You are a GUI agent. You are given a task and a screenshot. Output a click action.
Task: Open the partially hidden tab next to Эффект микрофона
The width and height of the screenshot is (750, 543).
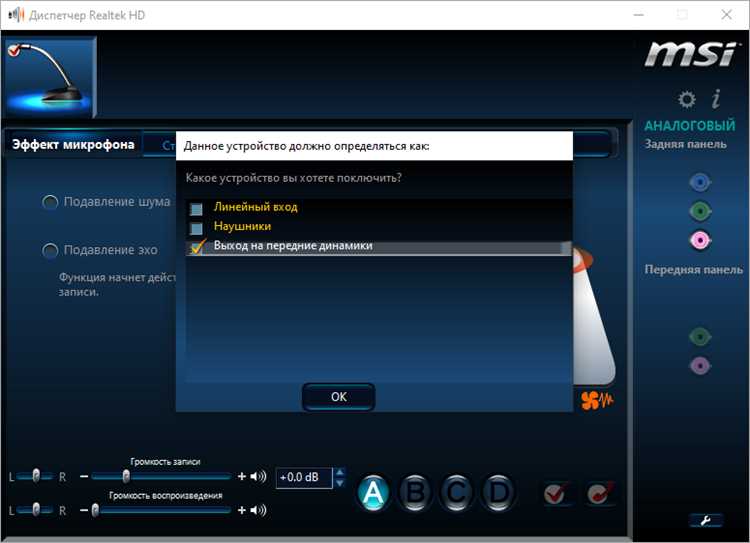[160, 145]
